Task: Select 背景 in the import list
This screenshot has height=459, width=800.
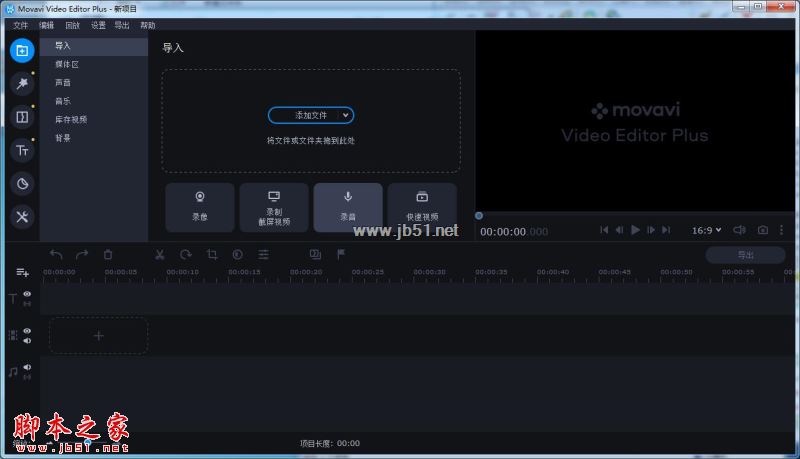Action: [94, 138]
